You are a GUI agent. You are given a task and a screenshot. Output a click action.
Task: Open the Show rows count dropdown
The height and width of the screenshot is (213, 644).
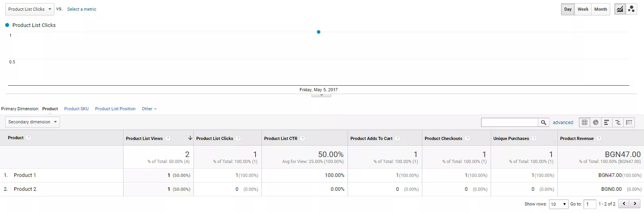[559, 204]
